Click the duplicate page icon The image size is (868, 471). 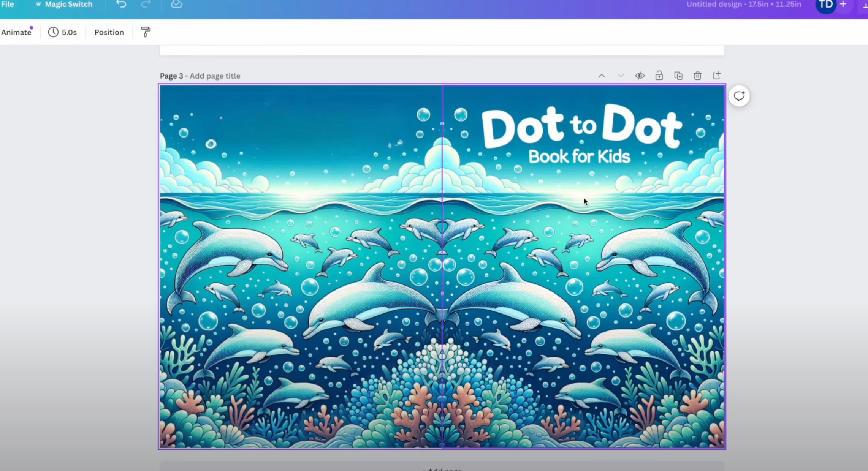678,76
